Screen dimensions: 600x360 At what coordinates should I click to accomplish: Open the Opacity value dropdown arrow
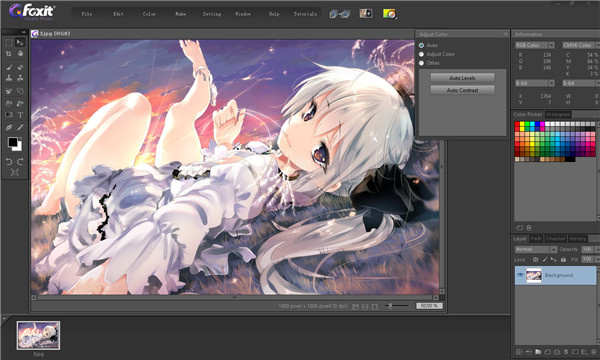(x=597, y=249)
